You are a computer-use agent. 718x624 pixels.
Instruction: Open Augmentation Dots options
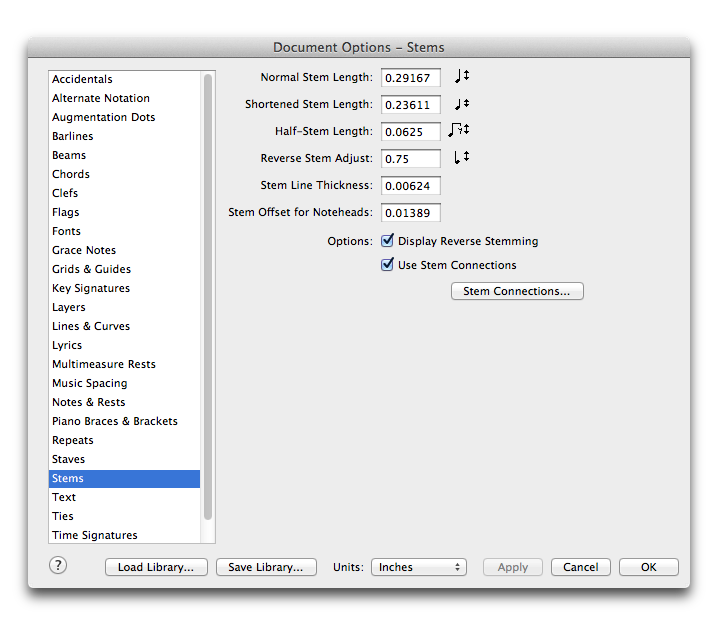click(124, 117)
